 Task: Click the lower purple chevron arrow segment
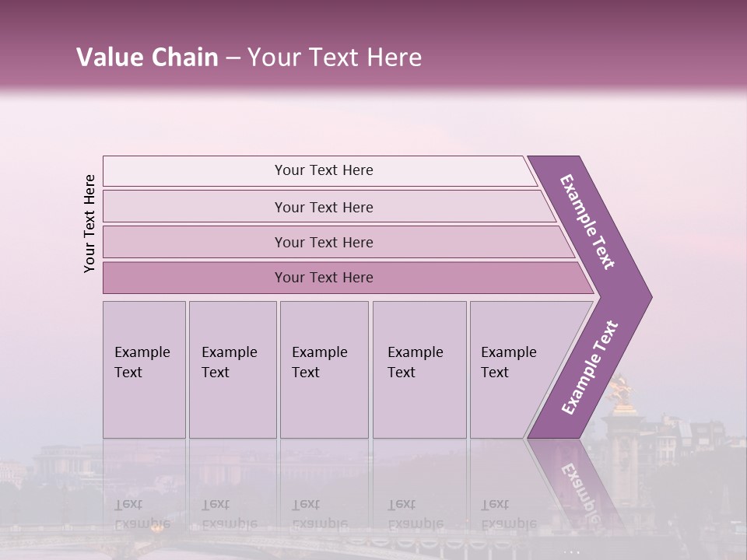[589, 367]
